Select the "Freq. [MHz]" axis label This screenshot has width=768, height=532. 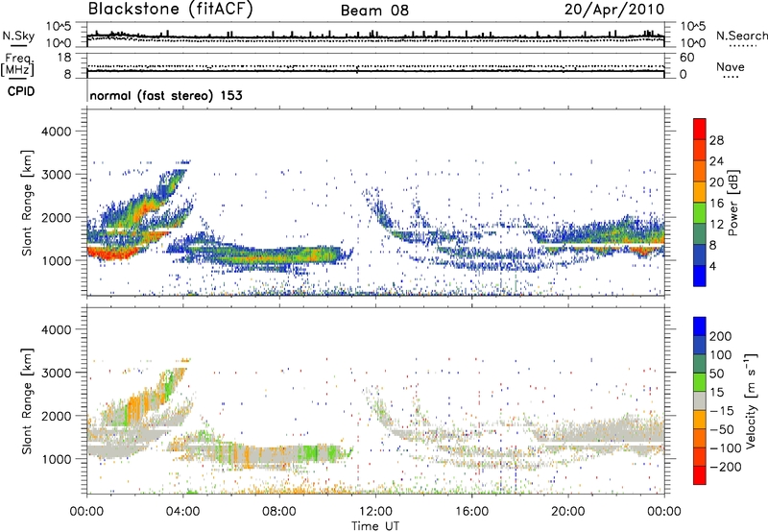pos(18,65)
